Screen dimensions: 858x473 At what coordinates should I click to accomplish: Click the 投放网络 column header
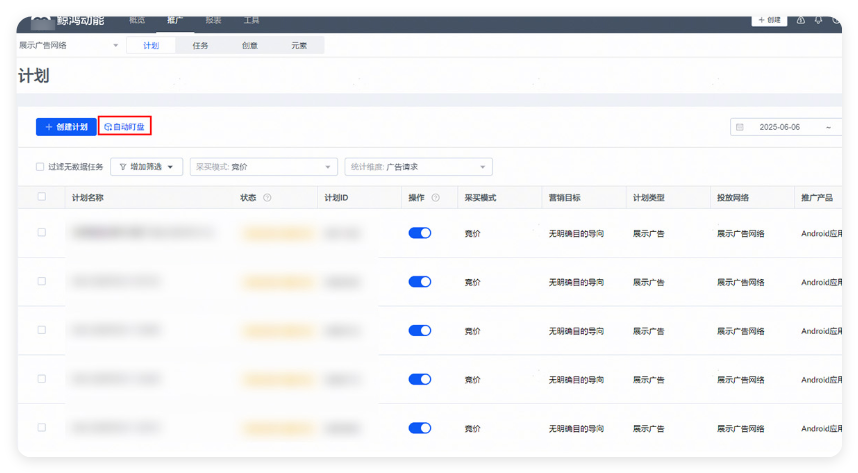pyautogui.click(x=733, y=198)
